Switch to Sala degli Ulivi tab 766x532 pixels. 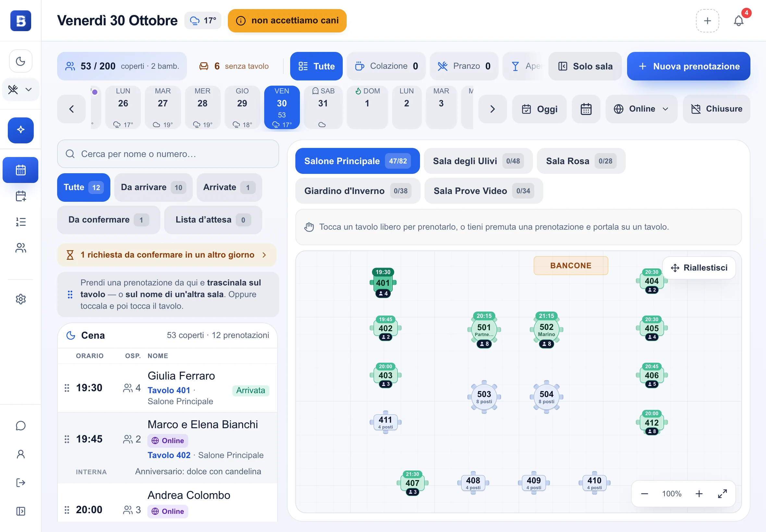pyautogui.click(x=478, y=161)
